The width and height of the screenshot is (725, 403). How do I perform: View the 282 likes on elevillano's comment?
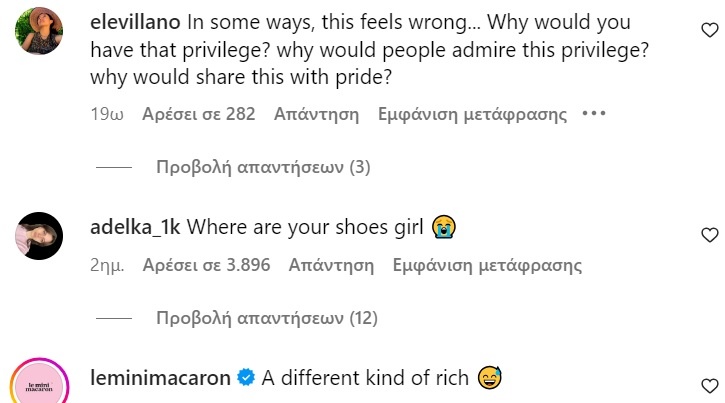click(x=199, y=114)
